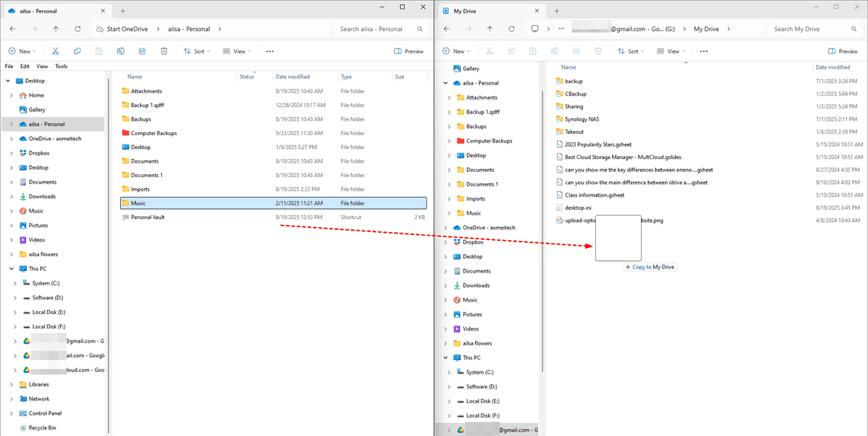The width and height of the screenshot is (868, 436).
Task: Click the Cut icon in left window toolbar
Action: [x=55, y=51]
